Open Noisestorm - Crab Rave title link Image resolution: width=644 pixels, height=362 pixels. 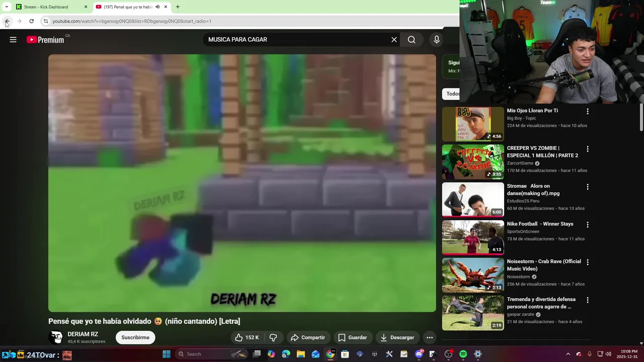coord(544,265)
